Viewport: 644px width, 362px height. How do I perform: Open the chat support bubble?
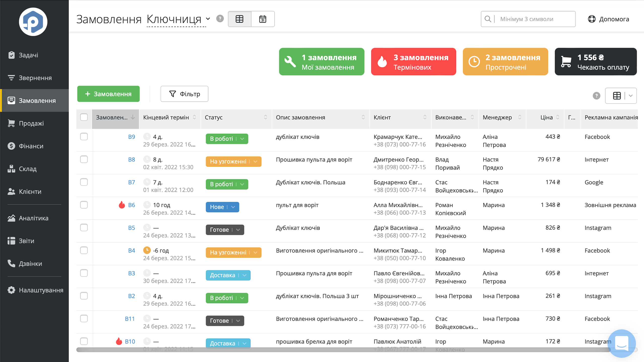[x=622, y=343]
